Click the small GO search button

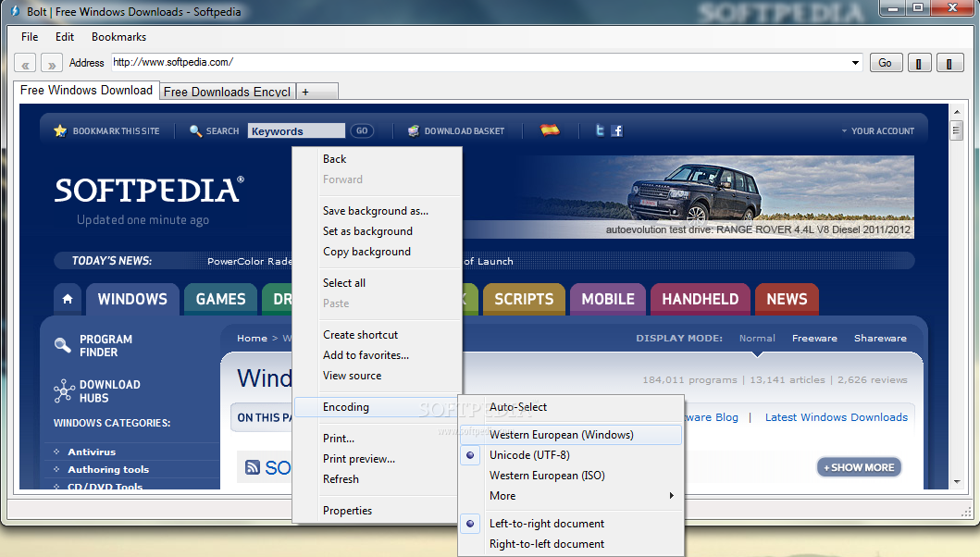coord(362,130)
